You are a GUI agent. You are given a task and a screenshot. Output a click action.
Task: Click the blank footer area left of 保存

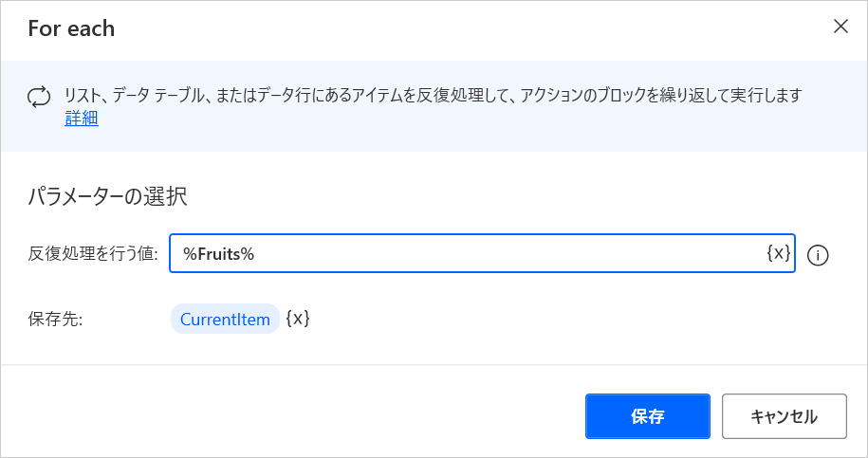(x=285, y=415)
